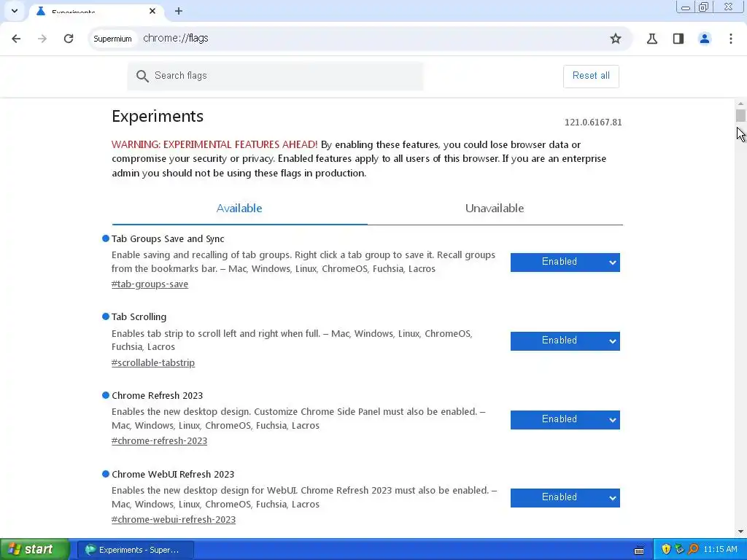Open the profile avatar menu

coord(705,39)
